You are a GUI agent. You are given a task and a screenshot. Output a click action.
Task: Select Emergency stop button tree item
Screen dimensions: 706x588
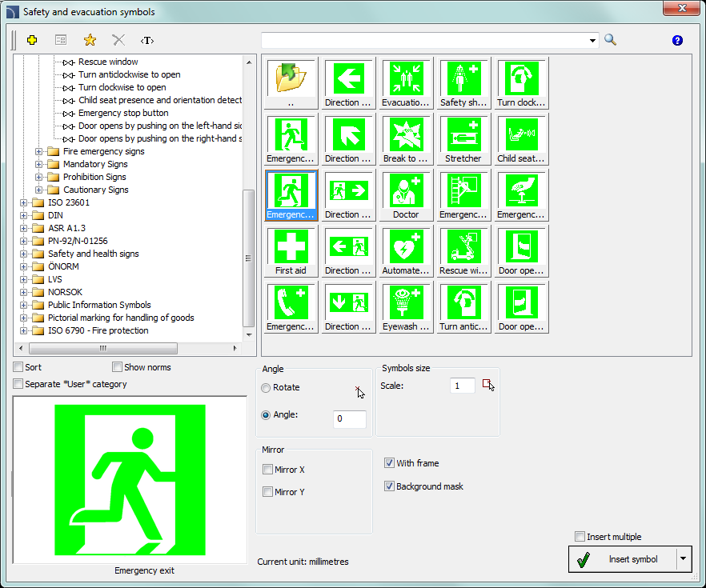click(122, 113)
